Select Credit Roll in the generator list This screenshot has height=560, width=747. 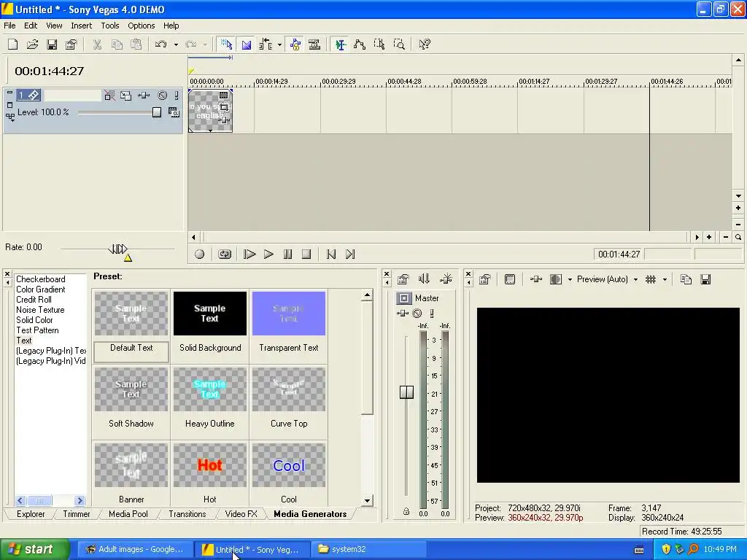34,300
